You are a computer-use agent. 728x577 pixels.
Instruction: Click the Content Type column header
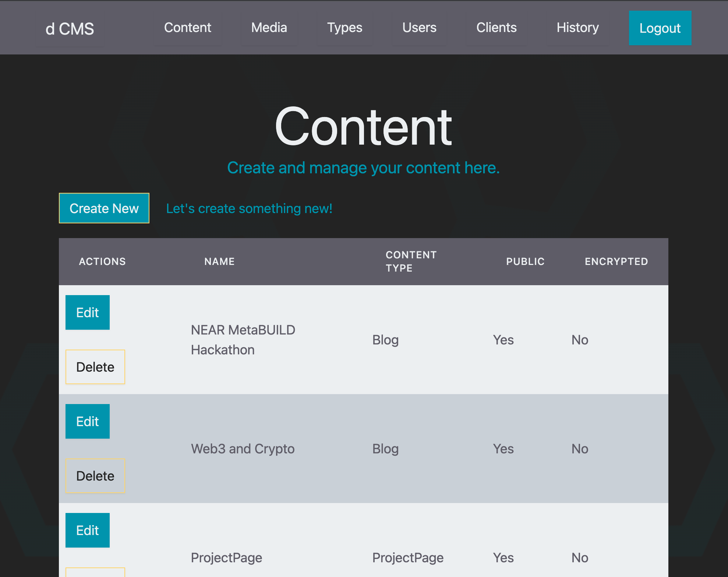click(x=411, y=262)
